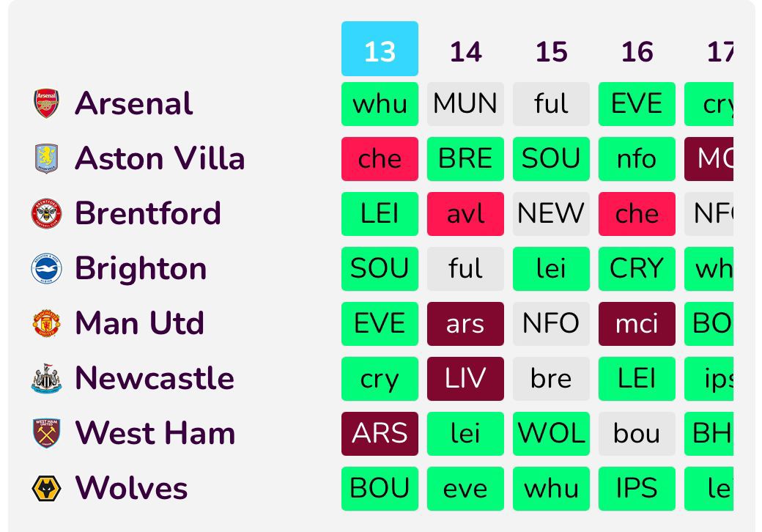Open Aston Villa's che fixture details
The image size is (762, 532).
click(x=380, y=158)
